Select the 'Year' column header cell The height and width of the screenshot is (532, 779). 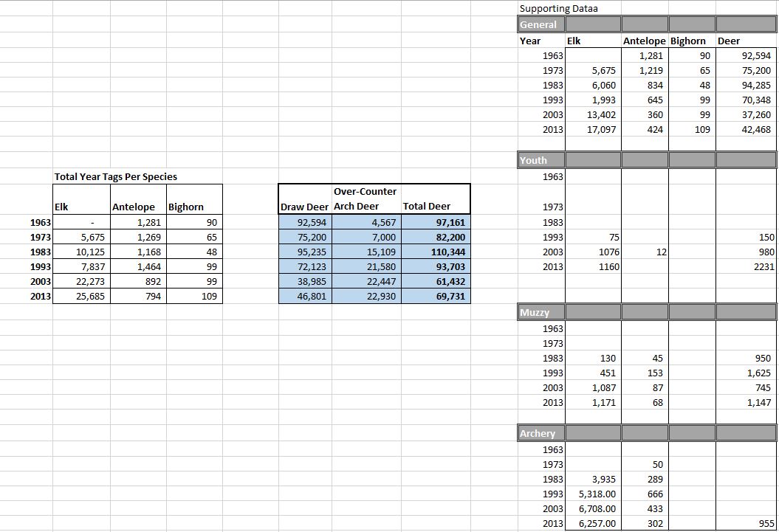tap(541, 41)
